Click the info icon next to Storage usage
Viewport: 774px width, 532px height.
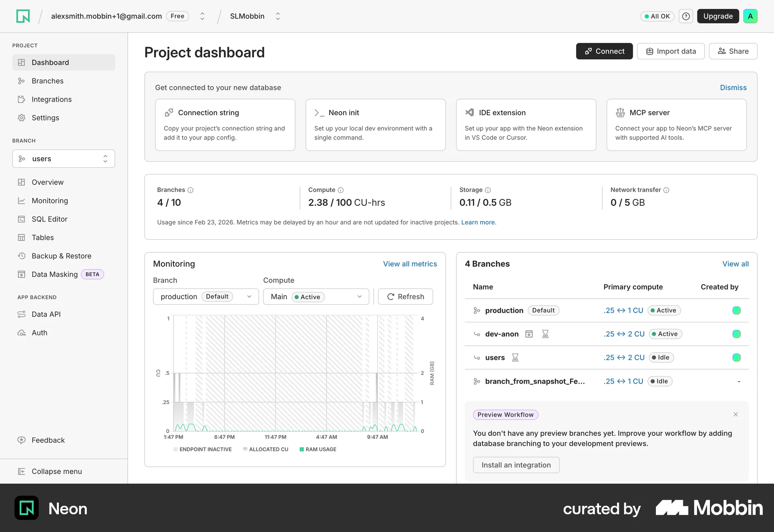[x=488, y=190]
